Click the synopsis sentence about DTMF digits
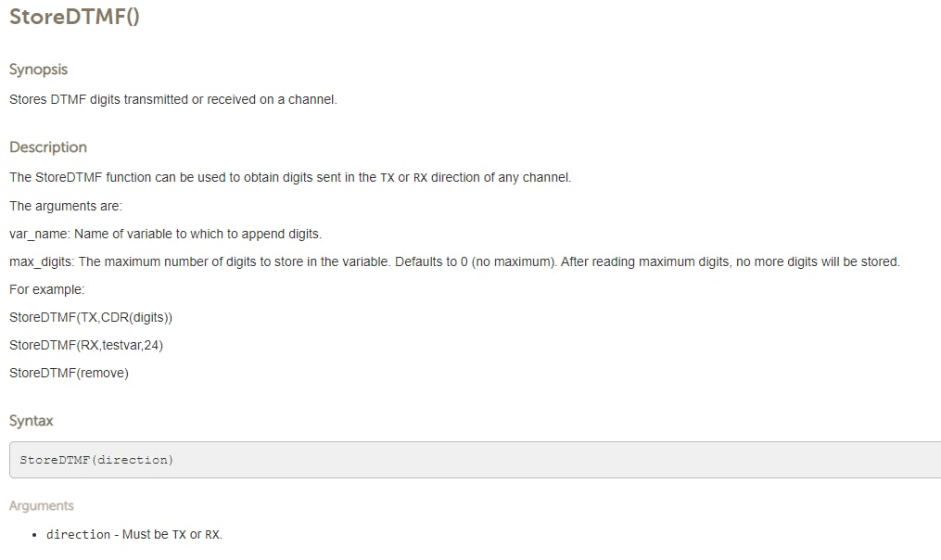Screen dimensions: 941x560 [x=172, y=99]
